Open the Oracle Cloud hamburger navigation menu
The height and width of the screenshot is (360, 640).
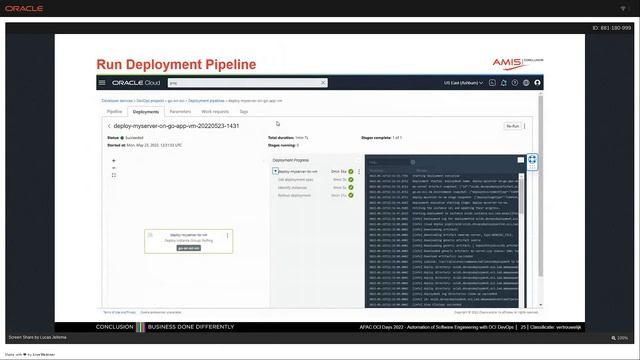(102, 82)
